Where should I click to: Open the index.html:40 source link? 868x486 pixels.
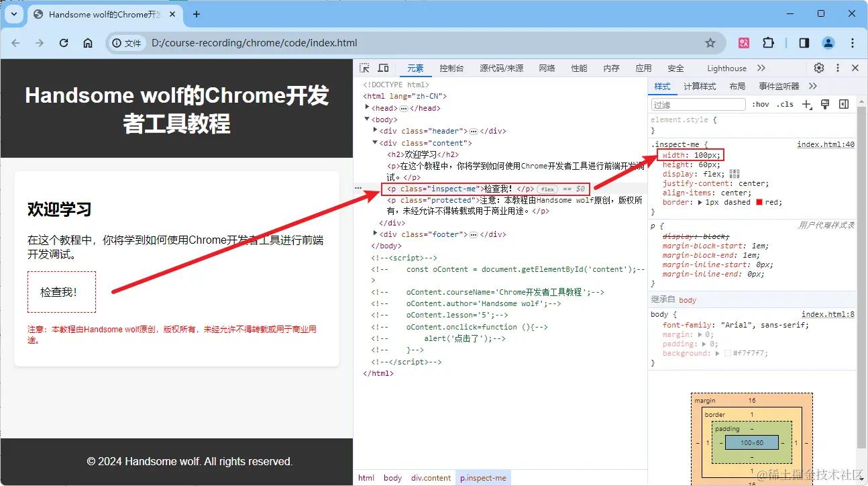pyautogui.click(x=826, y=144)
